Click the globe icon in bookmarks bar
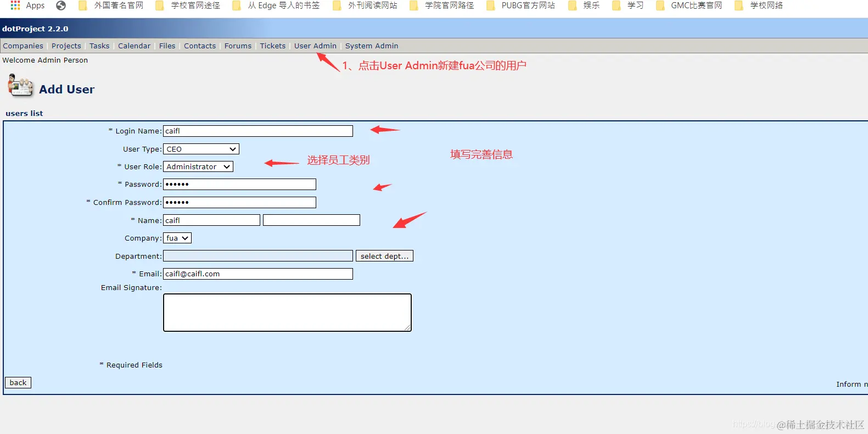868x434 pixels. tap(61, 5)
